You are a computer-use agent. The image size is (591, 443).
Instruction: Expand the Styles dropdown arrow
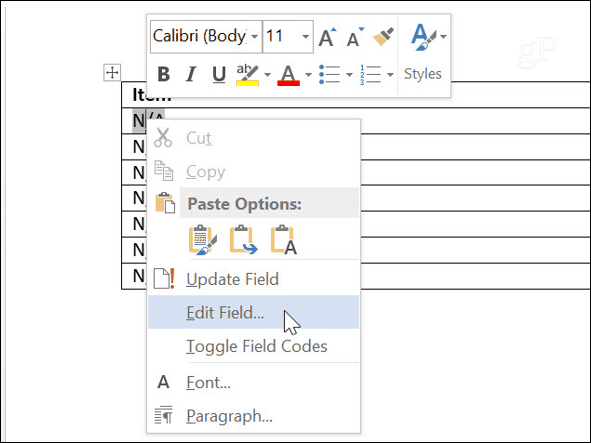[x=443, y=37]
